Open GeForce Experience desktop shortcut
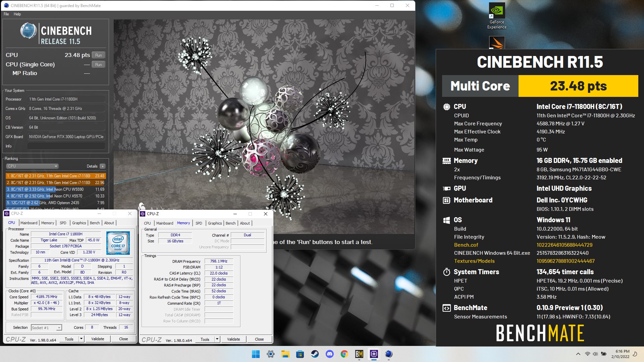Image resolution: width=644 pixels, height=362 pixels. (x=497, y=16)
